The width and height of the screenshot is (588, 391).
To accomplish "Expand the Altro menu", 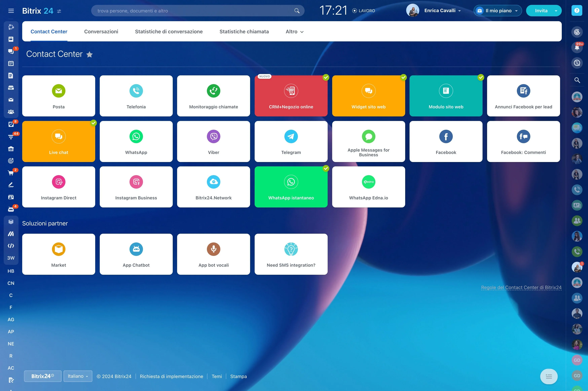I will 294,32.
